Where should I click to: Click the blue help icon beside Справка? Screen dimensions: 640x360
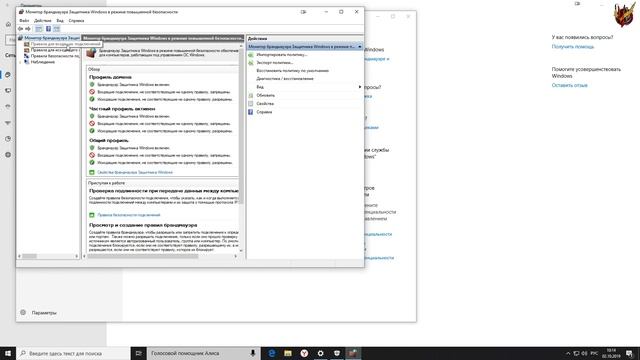(x=251, y=112)
